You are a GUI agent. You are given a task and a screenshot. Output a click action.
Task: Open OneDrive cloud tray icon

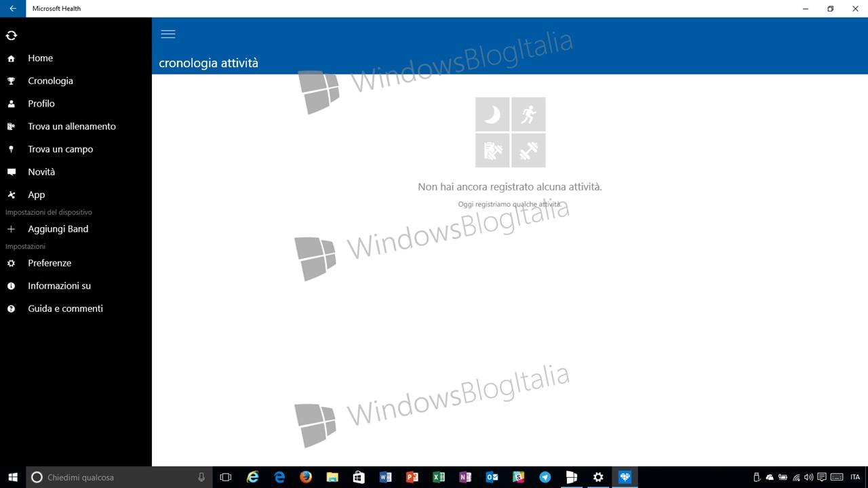770,477
